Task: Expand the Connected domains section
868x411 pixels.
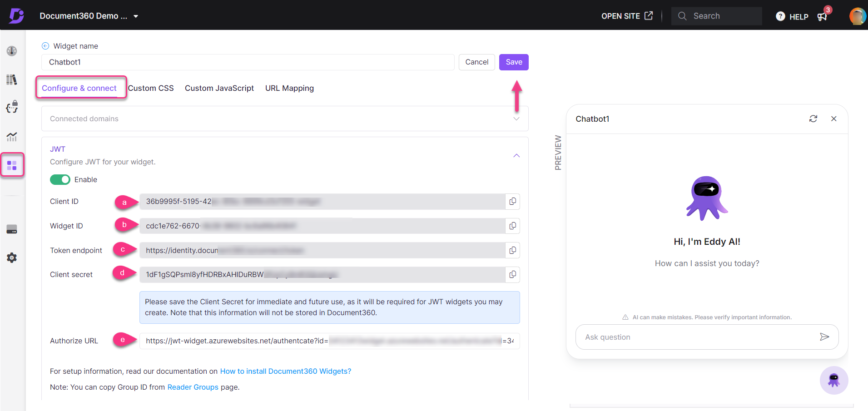Action: (x=285, y=119)
